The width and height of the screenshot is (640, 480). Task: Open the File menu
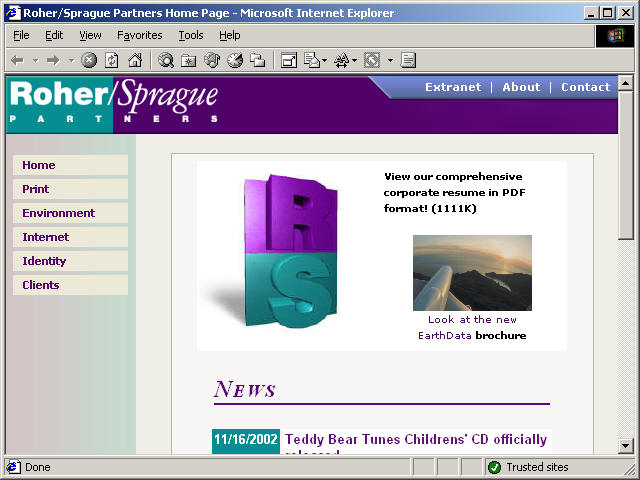pos(21,36)
